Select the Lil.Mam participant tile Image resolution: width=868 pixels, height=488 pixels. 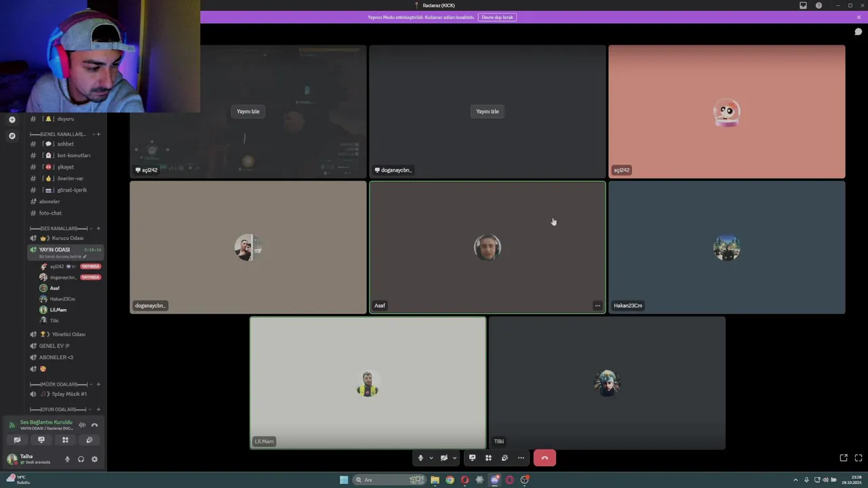[x=368, y=383]
